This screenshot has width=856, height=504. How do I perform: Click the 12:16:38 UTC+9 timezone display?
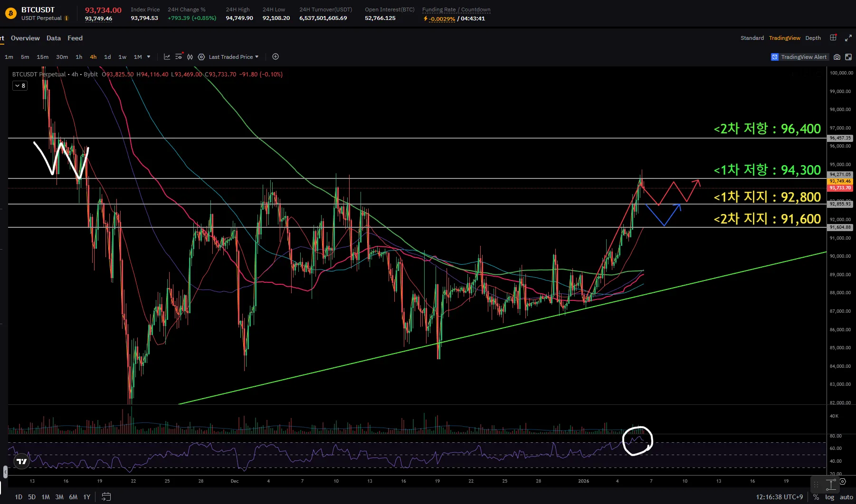tap(779, 497)
